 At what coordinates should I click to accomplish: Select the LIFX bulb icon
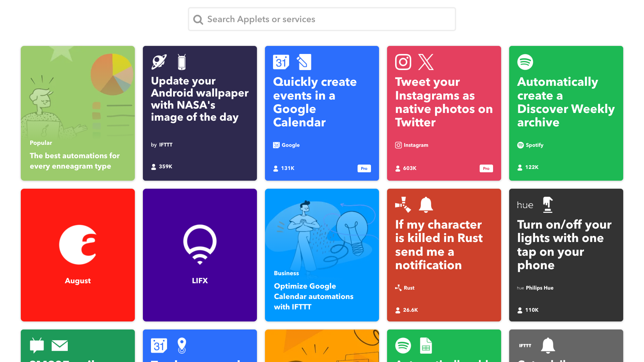tap(200, 244)
